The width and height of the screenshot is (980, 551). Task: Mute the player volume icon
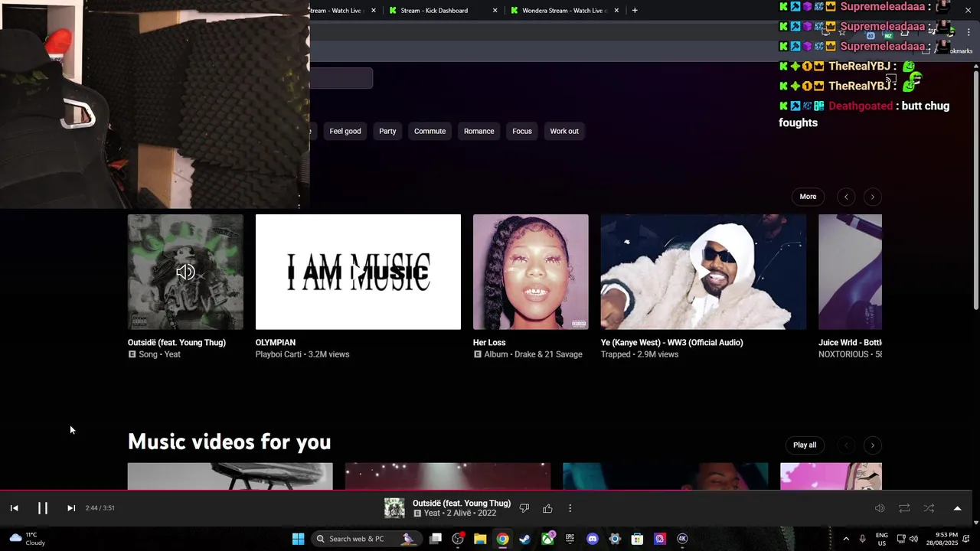click(x=880, y=508)
